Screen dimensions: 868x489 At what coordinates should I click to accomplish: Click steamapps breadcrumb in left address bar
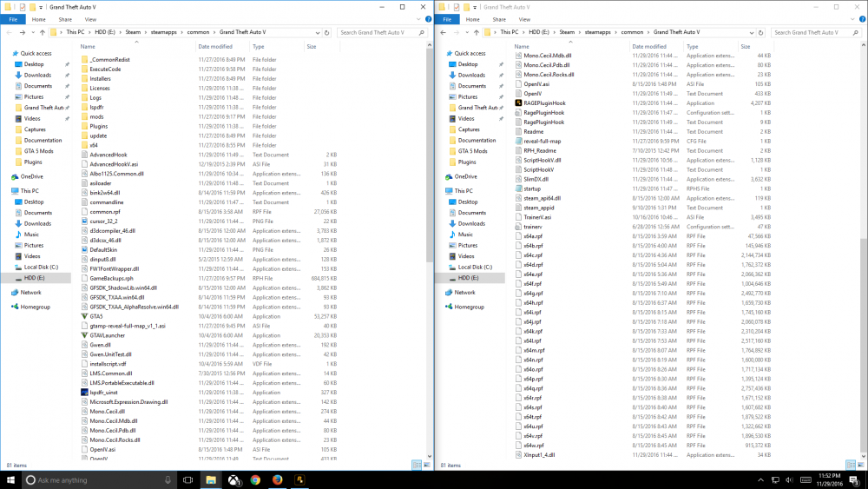[x=164, y=33]
